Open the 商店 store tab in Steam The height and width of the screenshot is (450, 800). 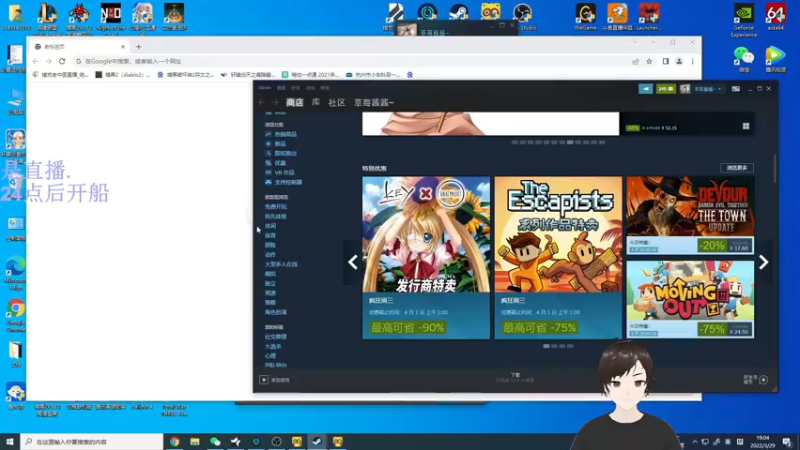click(294, 103)
